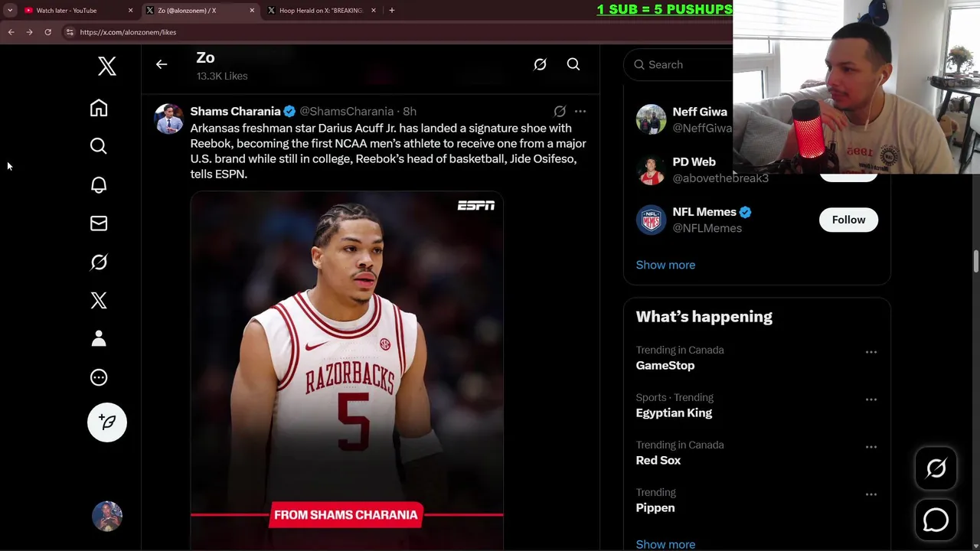Open the floating Grok button
Viewport: 980px width, 551px height.
[x=936, y=468]
